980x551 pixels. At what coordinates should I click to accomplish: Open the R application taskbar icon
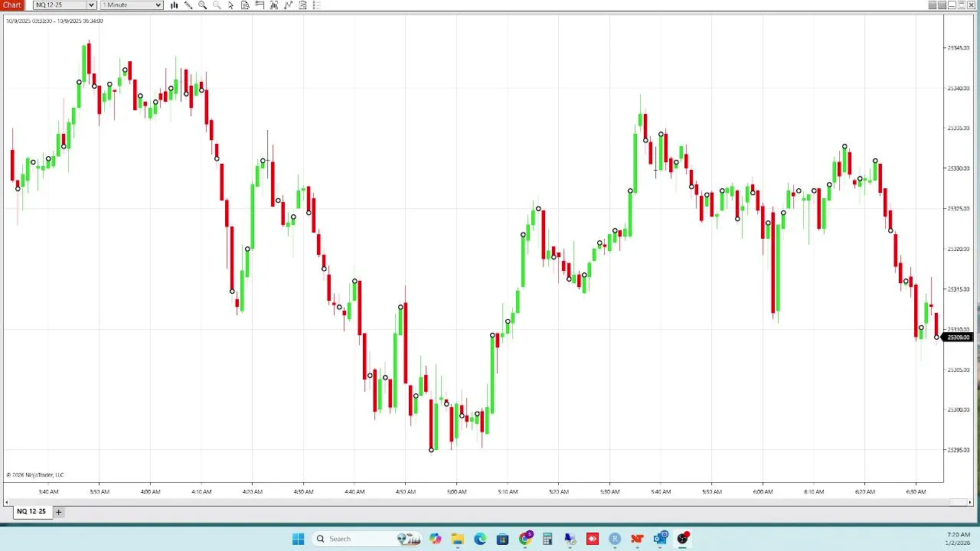pyautogui.click(x=615, y=539)
